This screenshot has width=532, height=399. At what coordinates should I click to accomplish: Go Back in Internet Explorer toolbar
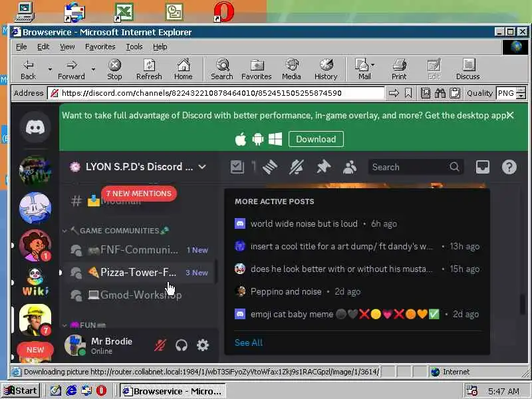coord(28,70)
